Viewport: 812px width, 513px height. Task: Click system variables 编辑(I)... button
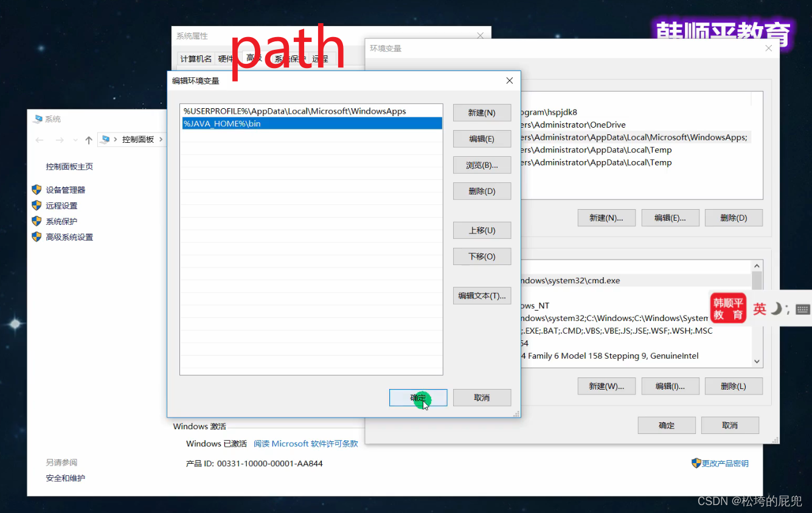[x=670, y=386]
